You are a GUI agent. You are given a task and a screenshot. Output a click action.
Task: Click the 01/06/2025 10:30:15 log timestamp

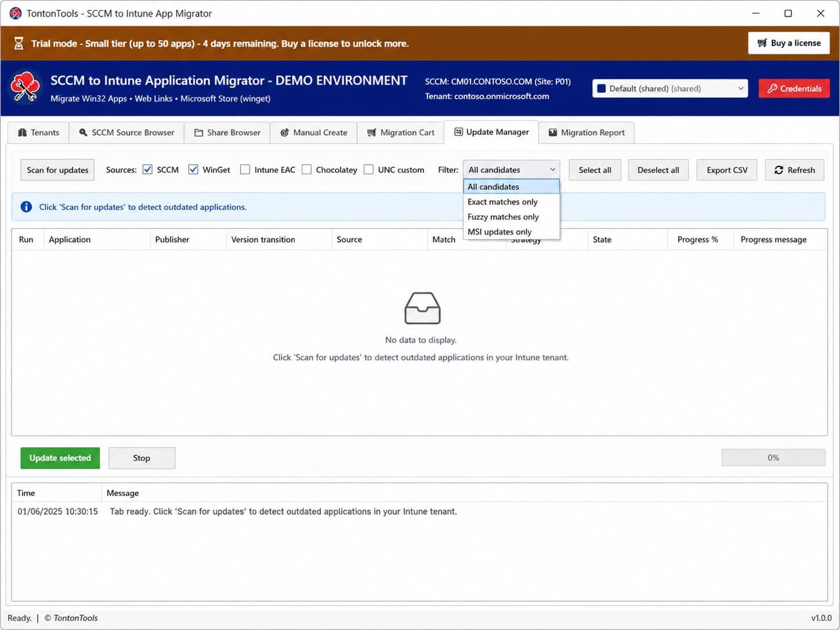[57, 512]
